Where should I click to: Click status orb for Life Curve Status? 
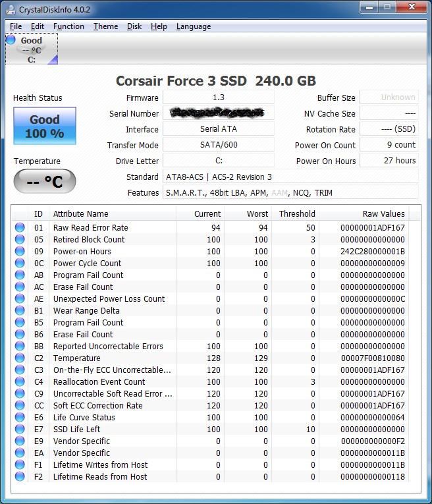pyautogui.click(x=20, y=417)
